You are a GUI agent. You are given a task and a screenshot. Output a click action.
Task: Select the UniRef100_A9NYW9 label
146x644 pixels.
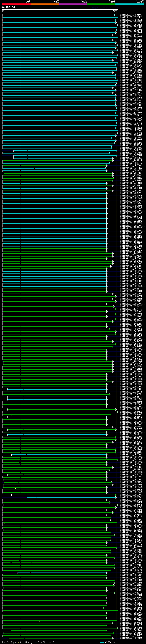[131, 135]
